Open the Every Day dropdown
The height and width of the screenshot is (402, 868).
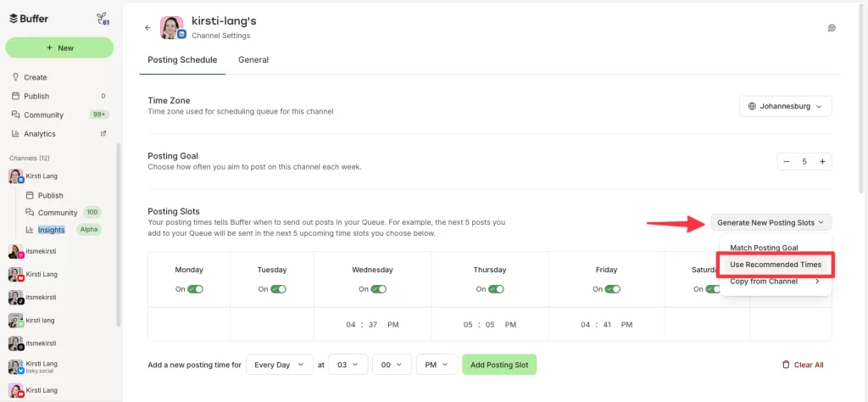pyautogui.click(x=280, y=365)
